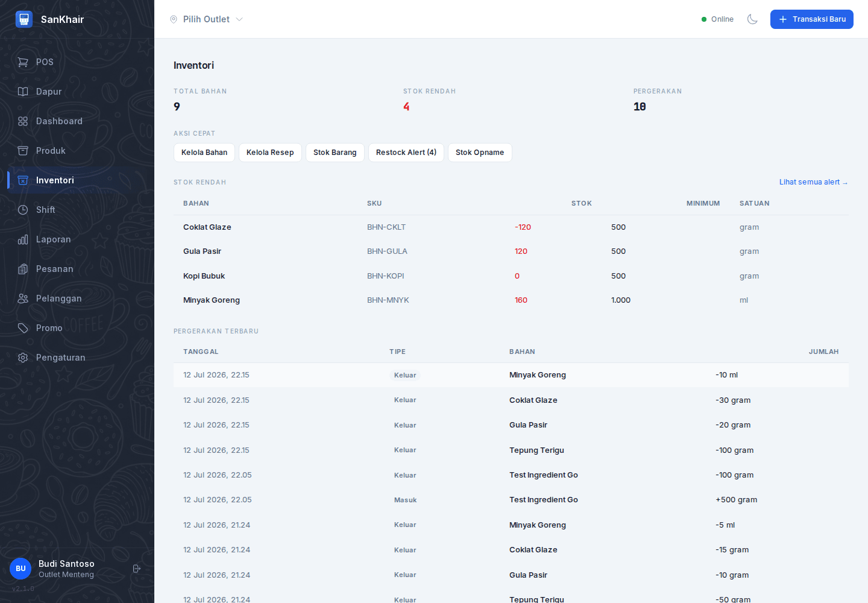The image size is (868, 603).
Task: Toggle dark mode with the moon icon
Action: [752, 19]
